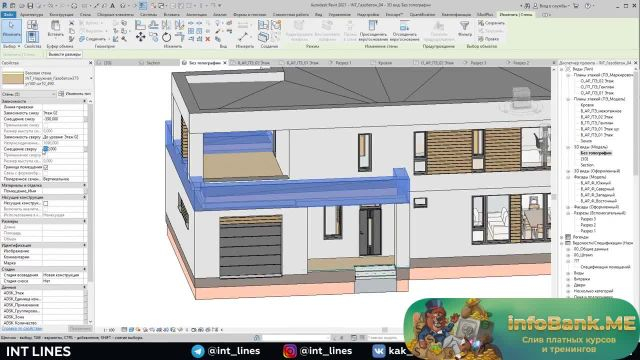Click the Measure tool icon in ribbon

tap(243, 37)
